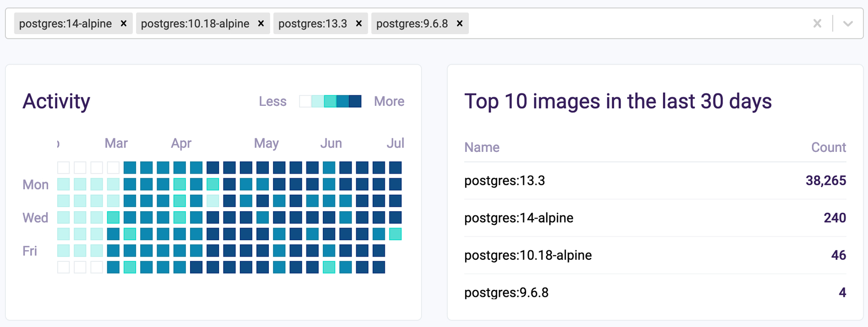Click the Count column header

(x=828, y=147)
